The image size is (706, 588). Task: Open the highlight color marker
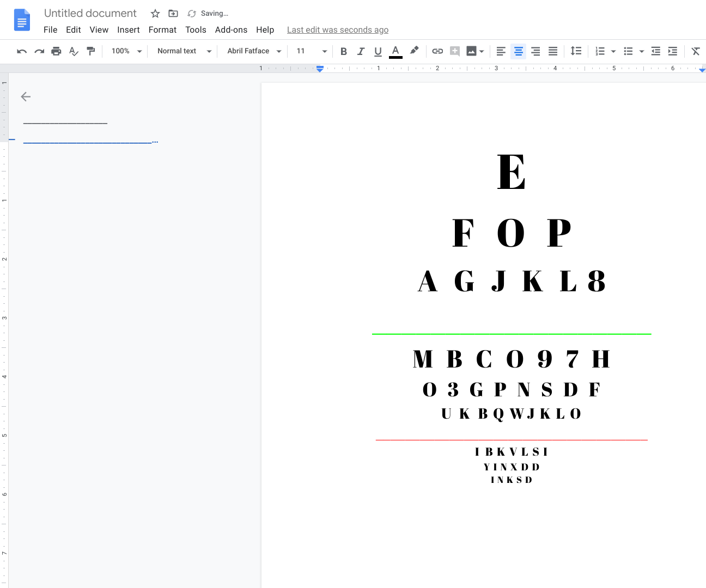414,51
